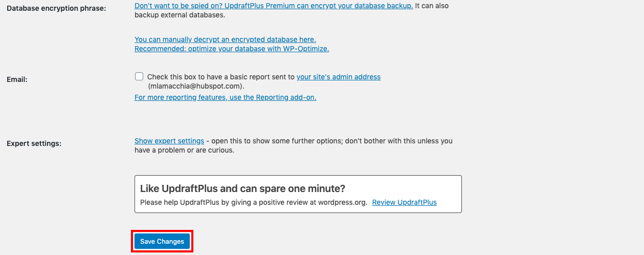
Task: Open the Review UpdraftPlus link
Action: tap(404, 202)
